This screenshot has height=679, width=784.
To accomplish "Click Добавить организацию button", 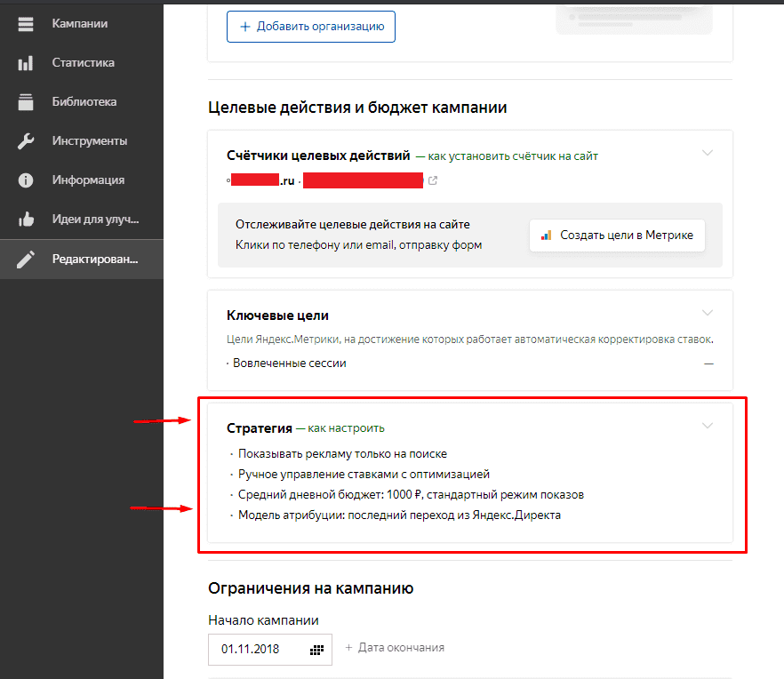I will coord(311,27).
